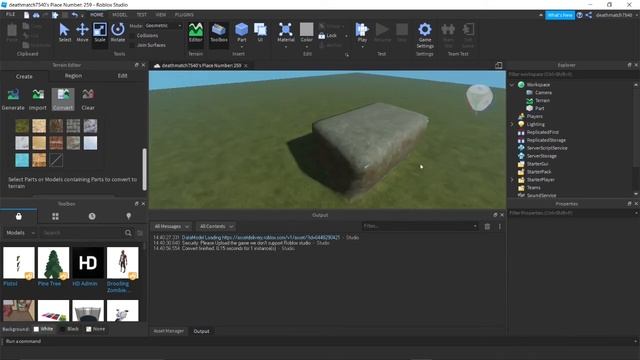The width and height of the screenshot is (640, 360).
Task: Select the grass material swatch
Action: click(22, 126)
